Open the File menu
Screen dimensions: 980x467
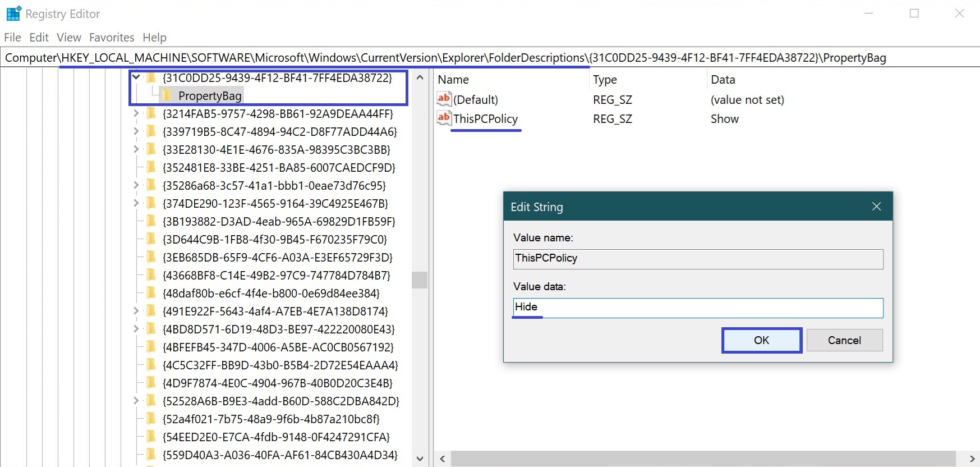pyautogui.click(x=12, y=38)
